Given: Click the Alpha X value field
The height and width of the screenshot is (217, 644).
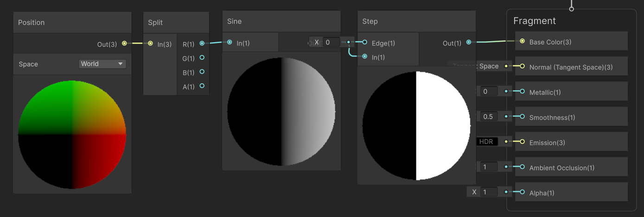Looking at the screenshot, I should tap(489, 192).
